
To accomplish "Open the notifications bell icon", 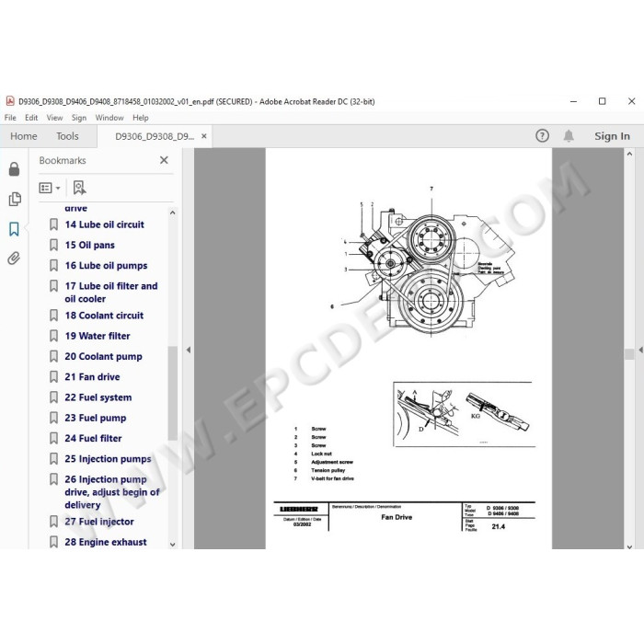I will point(569,136).
